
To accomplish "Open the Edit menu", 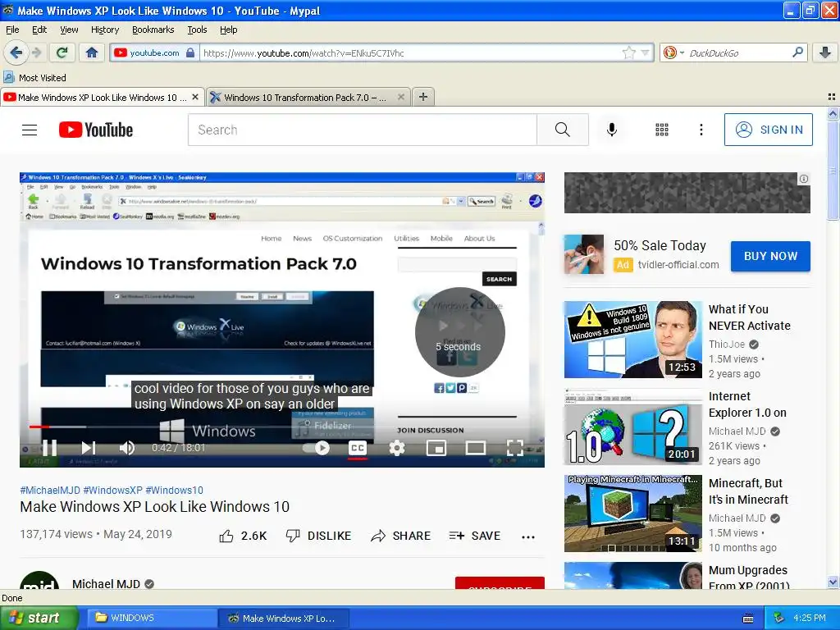I will 39,30.
